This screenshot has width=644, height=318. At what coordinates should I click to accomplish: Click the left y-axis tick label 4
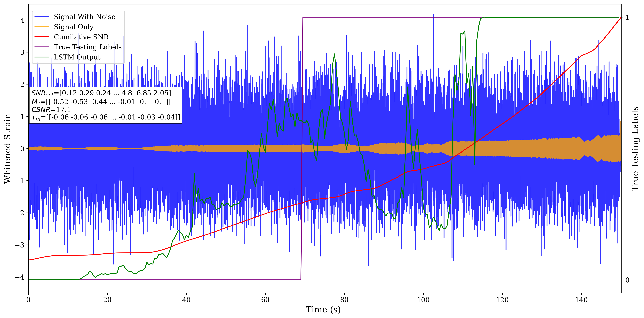(x=22, y=20)
